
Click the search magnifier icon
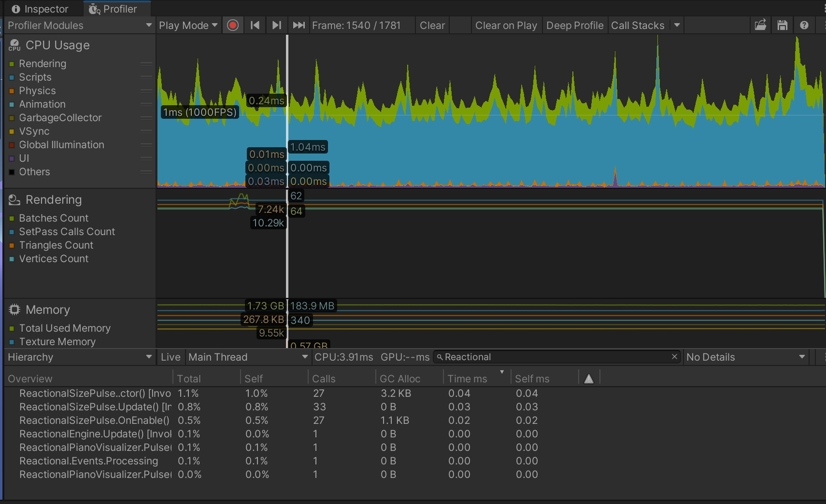(x=440, y=357)
